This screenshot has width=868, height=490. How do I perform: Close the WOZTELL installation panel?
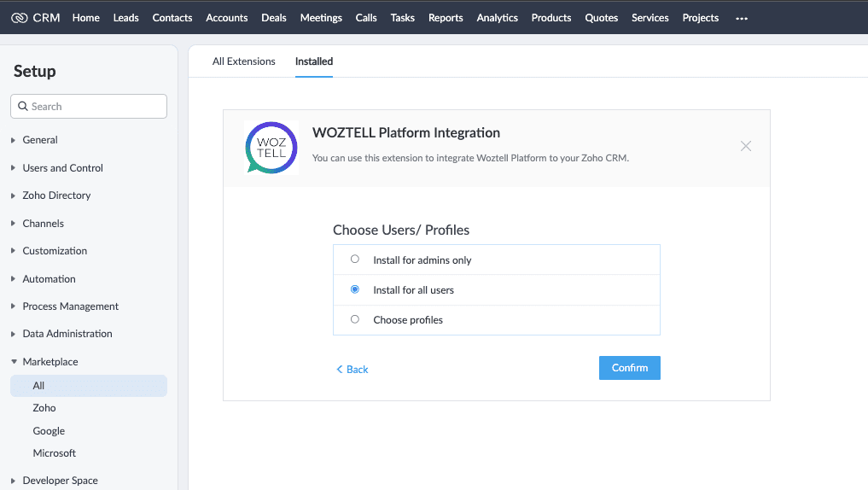coord(746,146)
